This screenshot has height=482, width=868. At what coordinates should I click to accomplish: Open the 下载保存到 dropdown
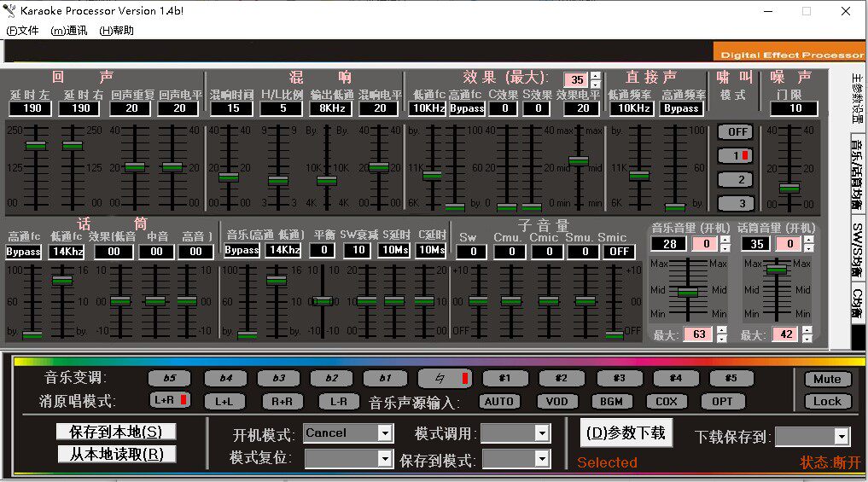(813, 437)
